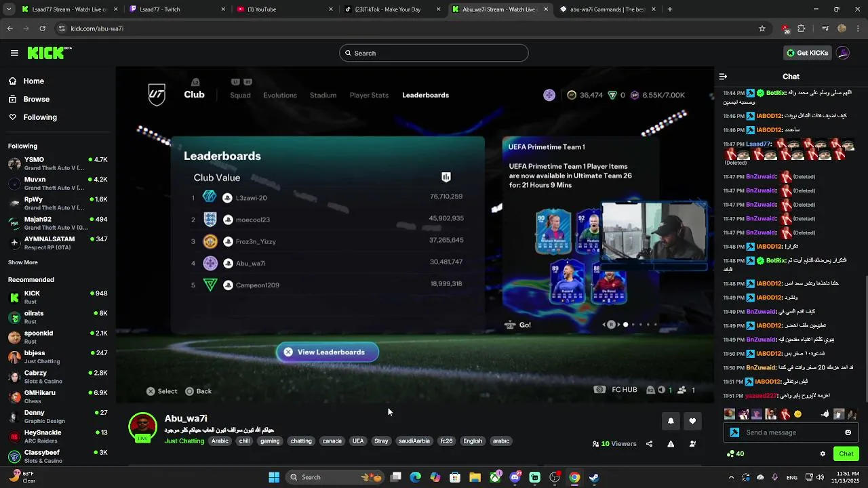868x488 pixels.
Task: Click the green Chat send button
Action: coord(846,453)
